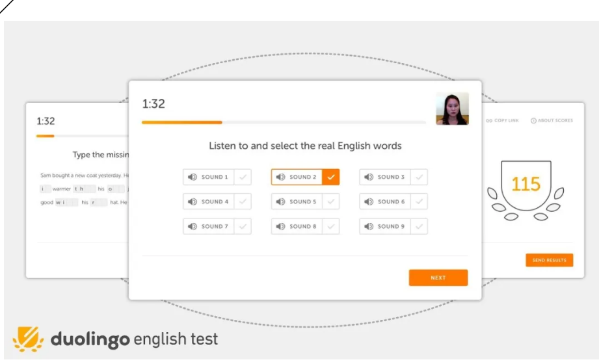Screen dimensions: 599x364
Task: Mark Sound 4 as a real word
Action: pos(243,201)
